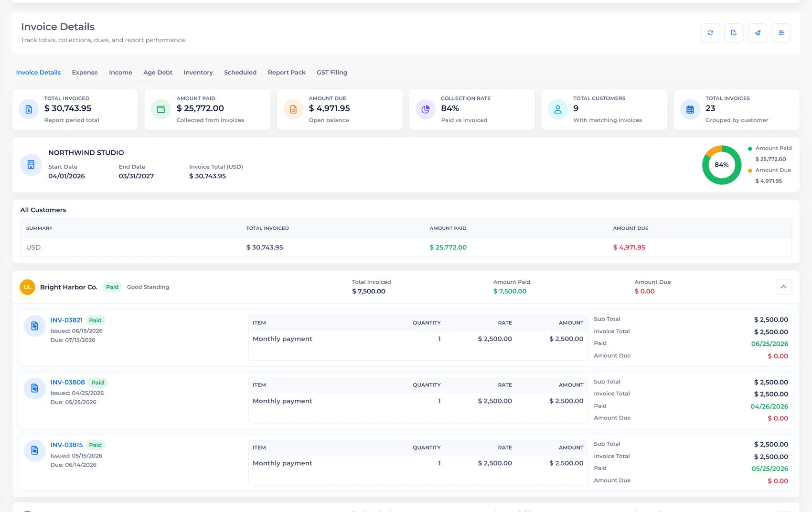
Task: Open the Age Debt tab
Action: pos(158,73)
